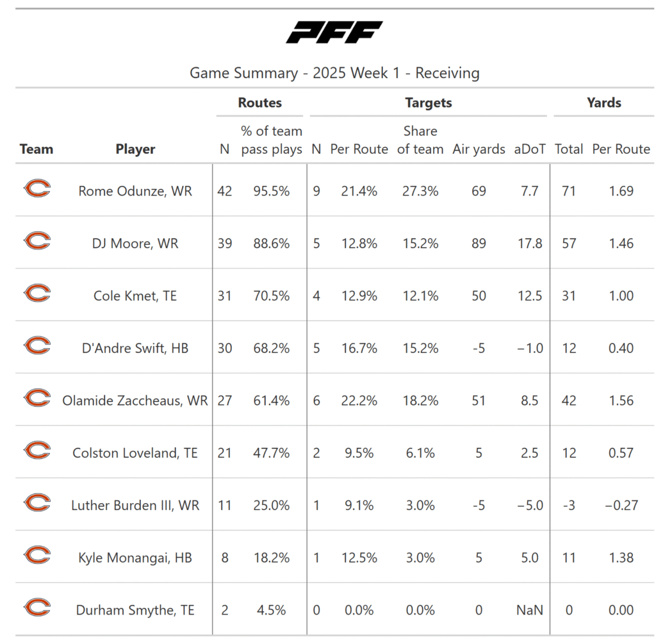Click the Bears logo beside DJ Moore
Image resolution: width=656 pixels, height=644 pixels.
pyautogui.click(x=37, y=242)
